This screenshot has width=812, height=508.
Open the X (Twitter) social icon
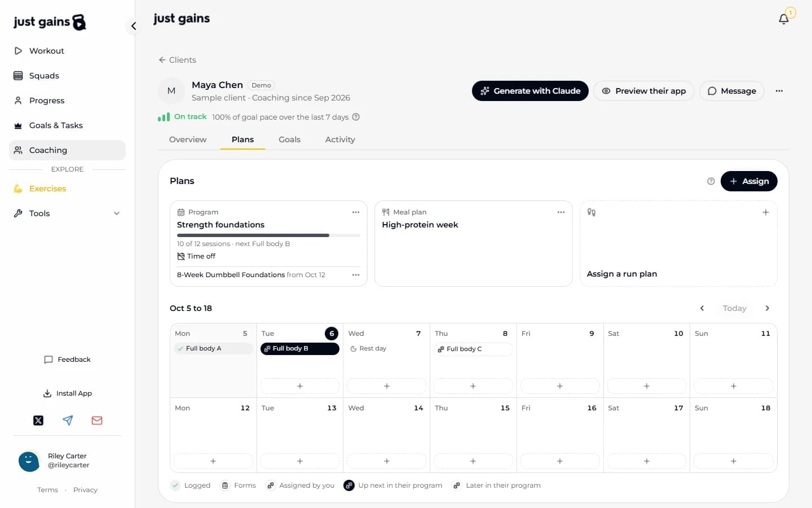(x=38, y=421)
